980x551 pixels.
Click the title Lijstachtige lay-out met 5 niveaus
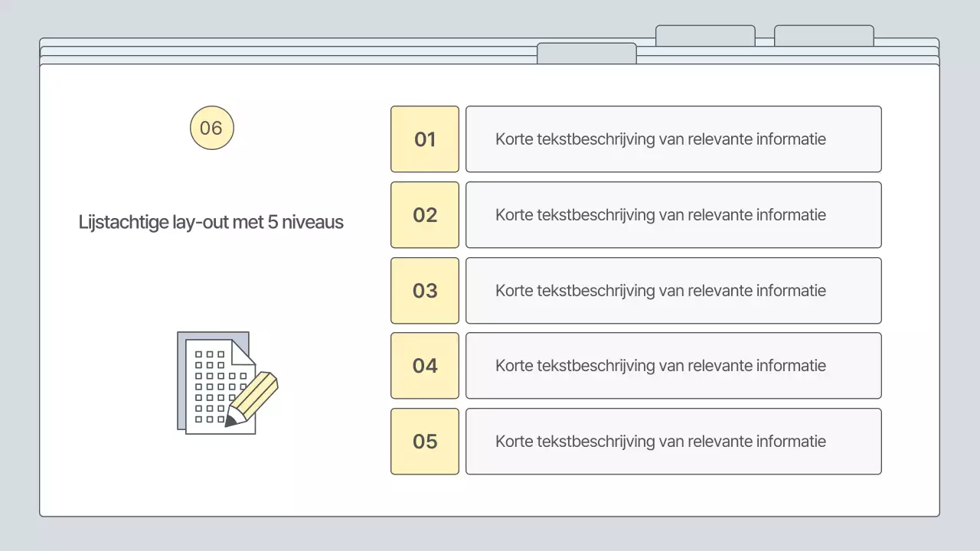(211, 222)
